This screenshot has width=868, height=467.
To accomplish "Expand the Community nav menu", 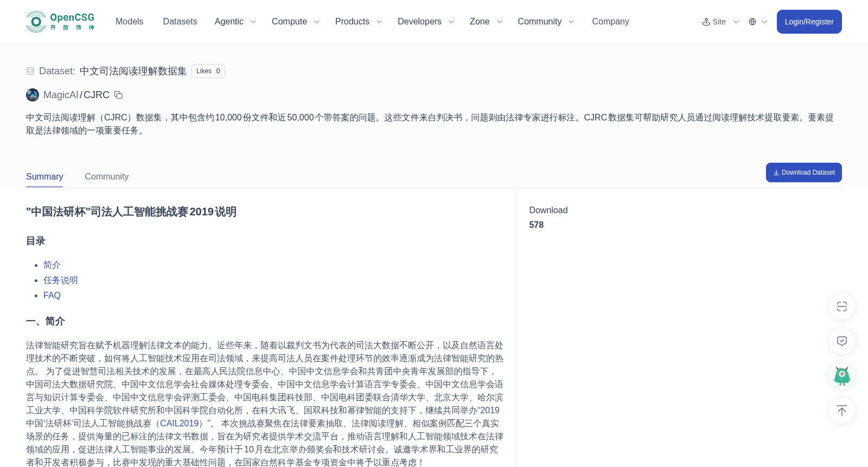I will point(546,22).
